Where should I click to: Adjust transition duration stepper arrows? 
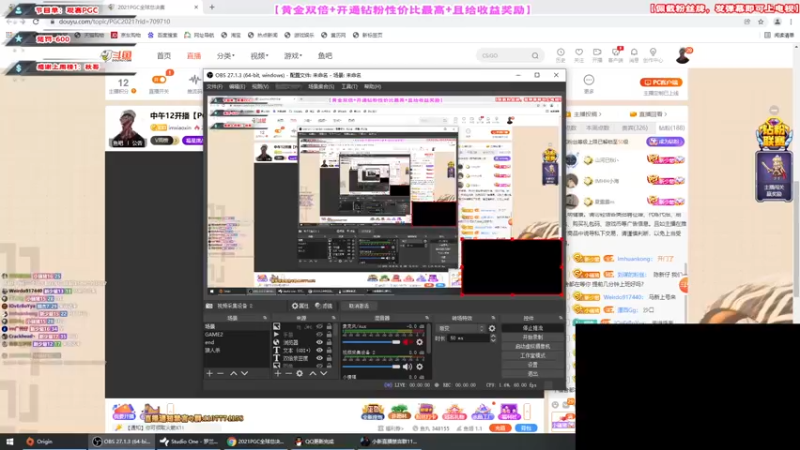493,338
